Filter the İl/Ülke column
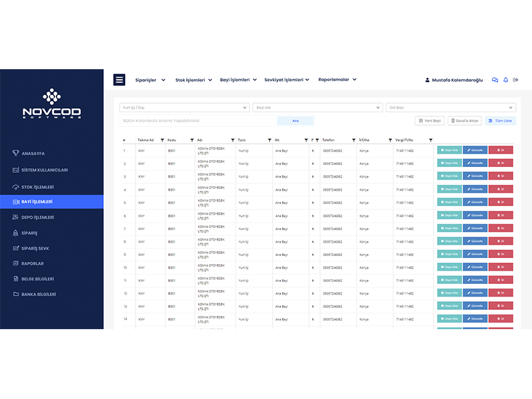This screenshot has width=532, height=399. [x=388, y=140]
